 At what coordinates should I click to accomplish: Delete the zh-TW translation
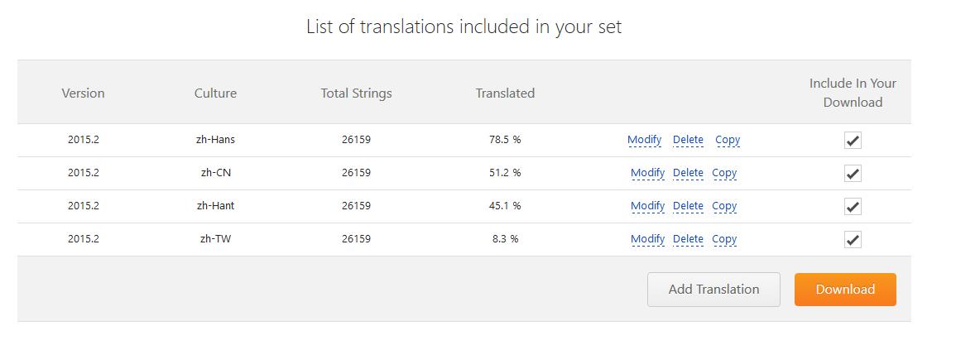coord(688,239)
